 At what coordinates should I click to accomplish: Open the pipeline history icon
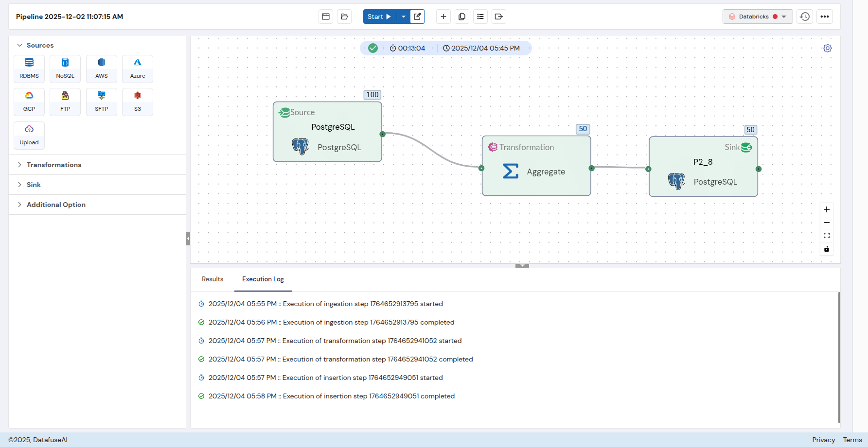804,16
